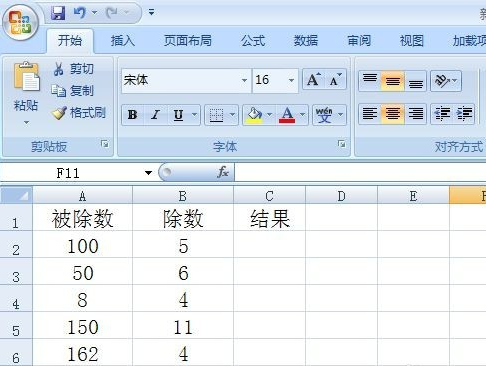490x366 pixels.
Task: Apply cell borders with border icon
Action: [x=216, y=115]
